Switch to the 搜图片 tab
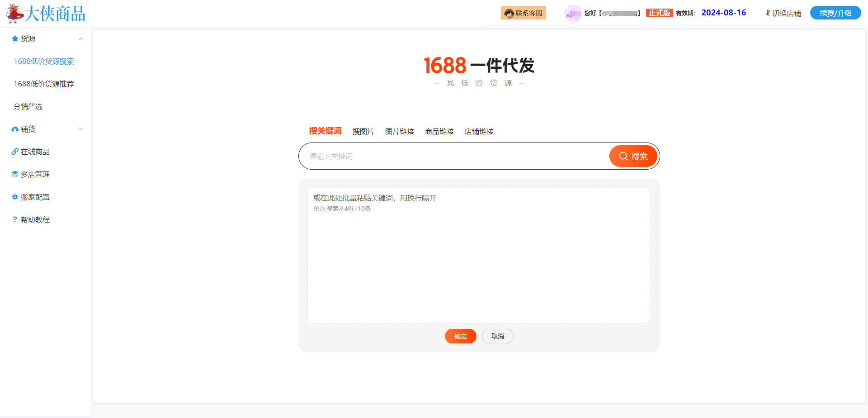Viewport: 868px width, 418px height. pyautogui.click(x=363, y=131)
